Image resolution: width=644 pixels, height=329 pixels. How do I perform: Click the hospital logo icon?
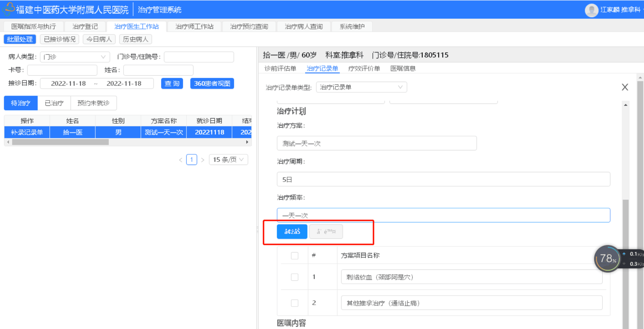(x=9, y=9)
